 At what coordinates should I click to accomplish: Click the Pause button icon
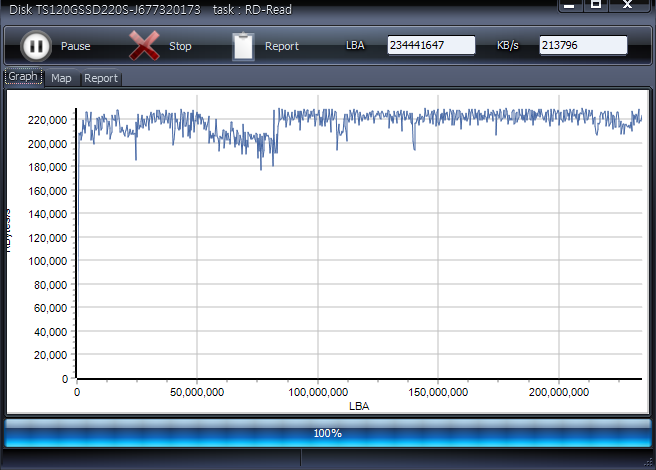35,46
